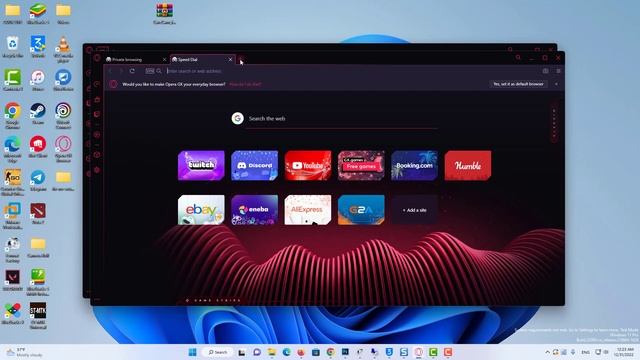Open Telegram desktop shortcut
The height and width of the screenshot is (360, 640).
(x=38, y=180)
